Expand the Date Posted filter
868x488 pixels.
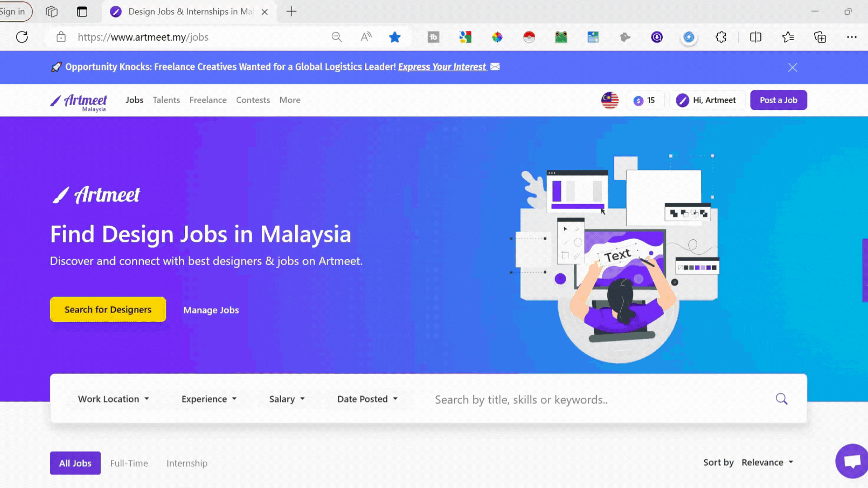point(368,399)
